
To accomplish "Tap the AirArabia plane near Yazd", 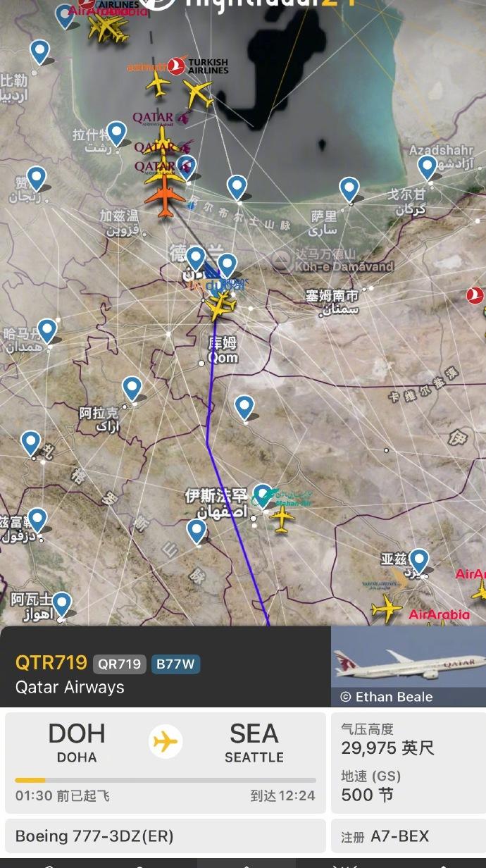I will click(x=386, y=607).
